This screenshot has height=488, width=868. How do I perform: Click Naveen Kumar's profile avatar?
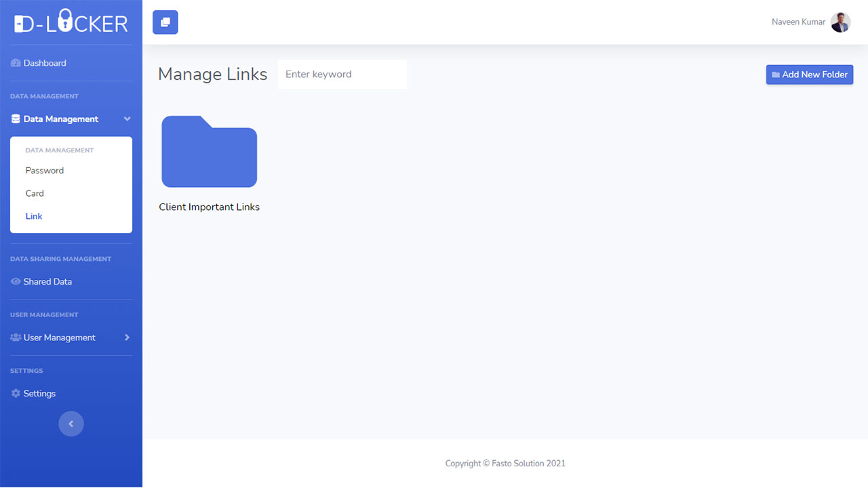(x=840, y=22)
